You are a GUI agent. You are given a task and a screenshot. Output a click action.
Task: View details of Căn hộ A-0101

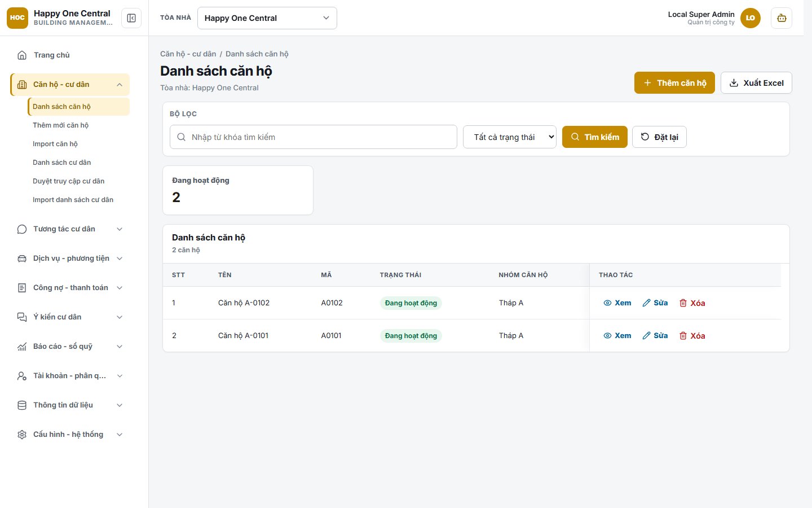617,336
